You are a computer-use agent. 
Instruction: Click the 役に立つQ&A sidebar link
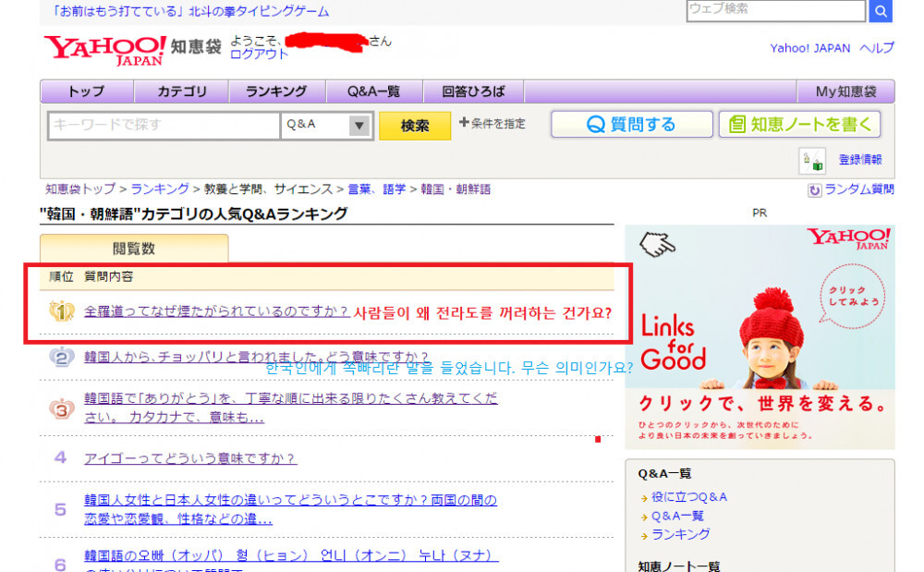click(689, 497)
